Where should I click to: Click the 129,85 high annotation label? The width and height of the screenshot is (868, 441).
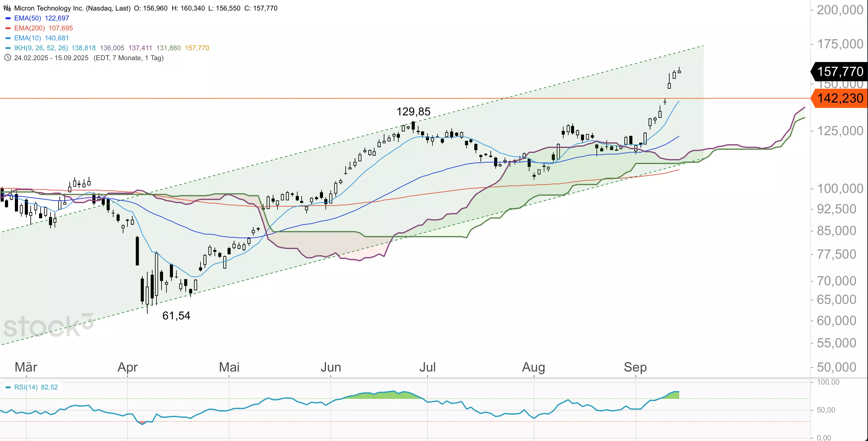pos(414,112)
